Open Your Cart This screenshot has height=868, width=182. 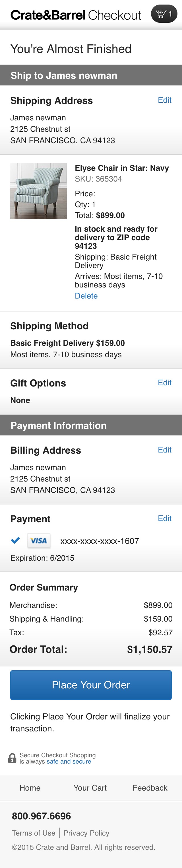coord(90,788)
